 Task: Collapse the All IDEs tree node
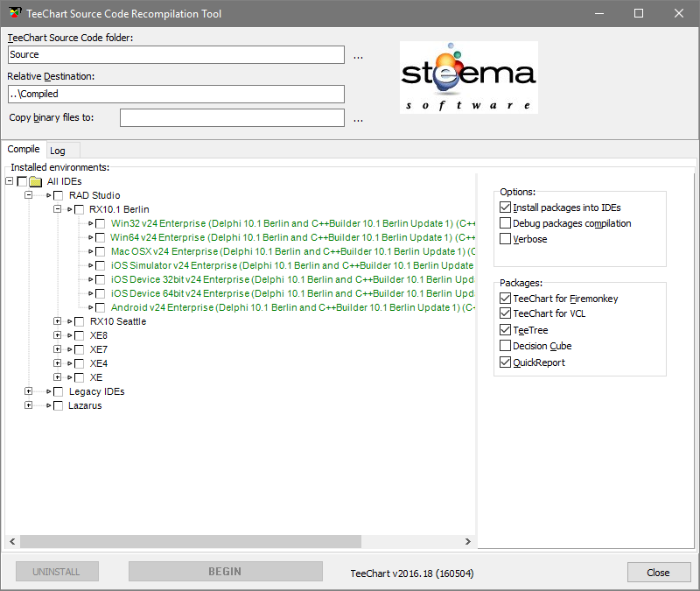(x=10, y=181)
